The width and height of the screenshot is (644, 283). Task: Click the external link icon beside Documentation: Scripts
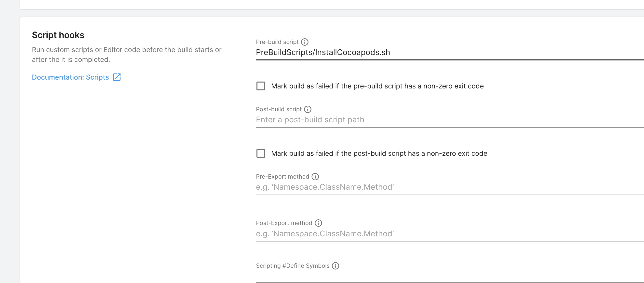pos(117,77)
